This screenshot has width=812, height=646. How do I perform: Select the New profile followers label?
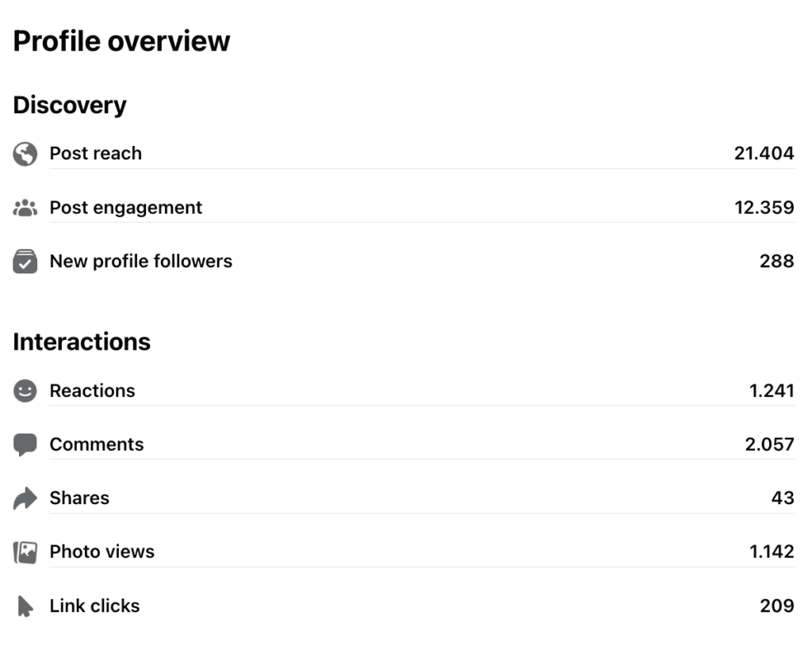pos(141,262)
